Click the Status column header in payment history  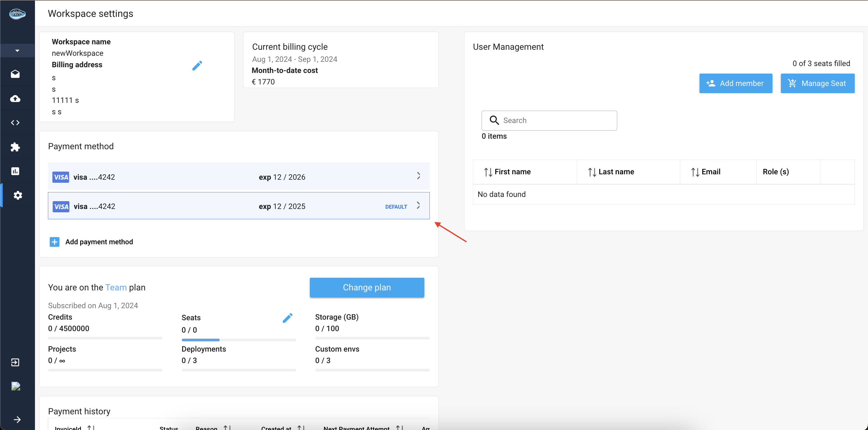point(169,428)
